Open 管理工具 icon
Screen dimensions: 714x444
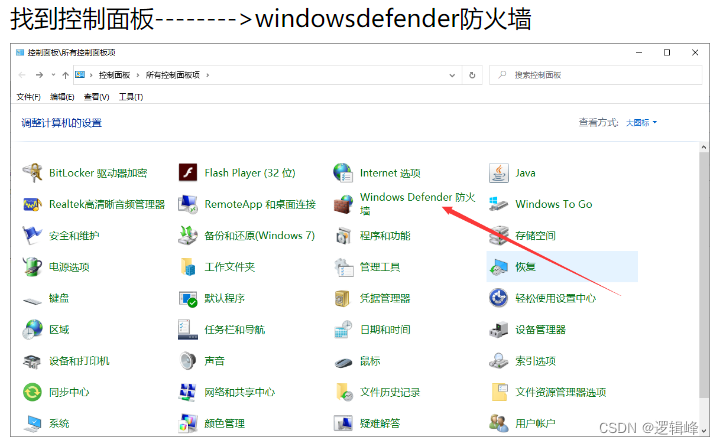click(344, 267)
